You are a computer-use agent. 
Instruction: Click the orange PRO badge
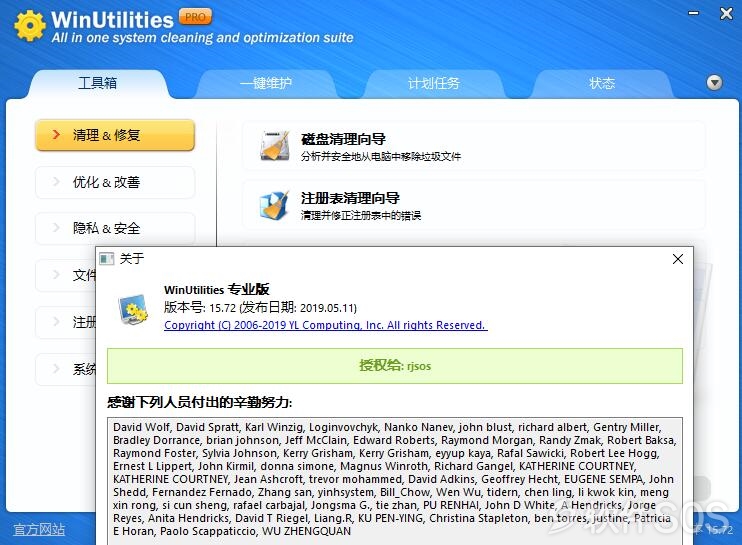[x=195, y=18]
